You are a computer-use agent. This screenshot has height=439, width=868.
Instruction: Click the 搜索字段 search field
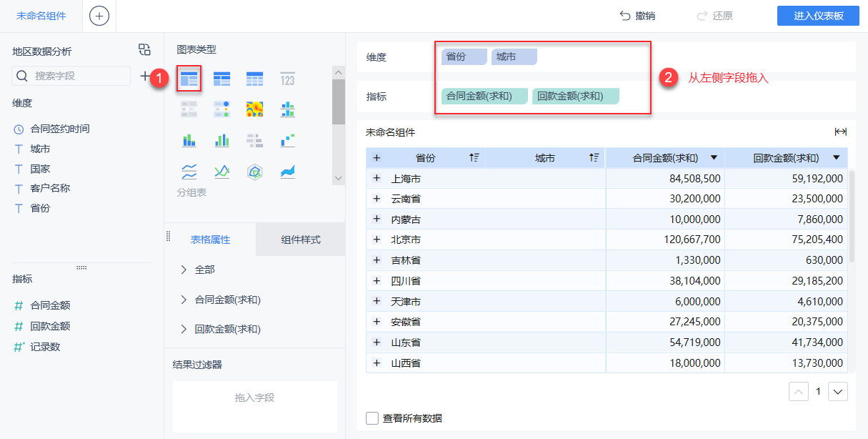79,76
